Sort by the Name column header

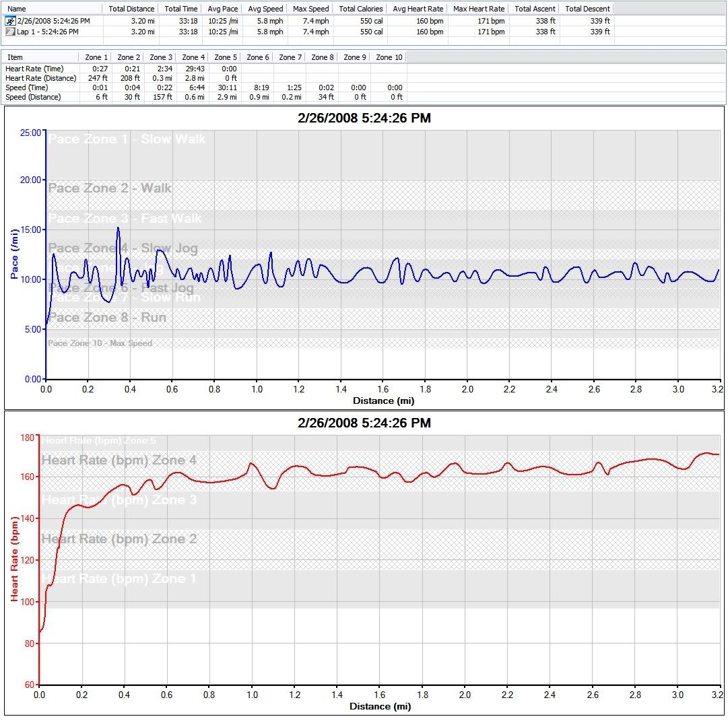pos(18,9)
